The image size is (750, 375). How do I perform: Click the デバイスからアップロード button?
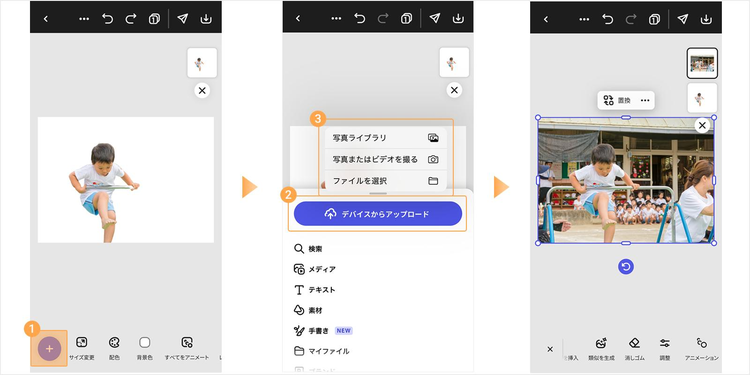(x=378, y=214)
